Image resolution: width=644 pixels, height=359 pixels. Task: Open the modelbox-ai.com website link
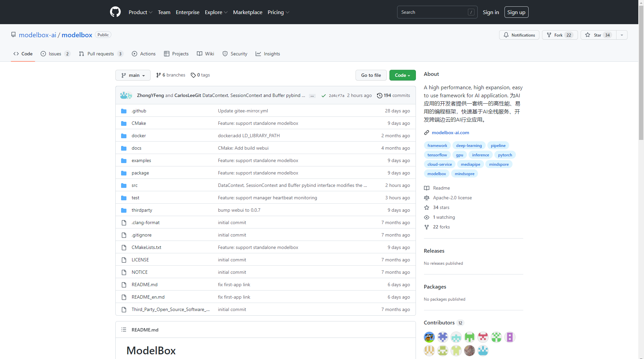click(450, 133)
